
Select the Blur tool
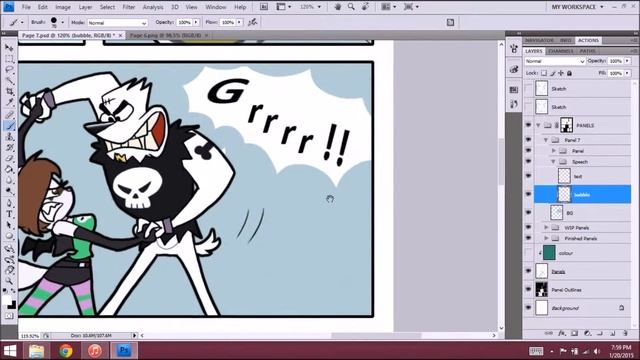[x=9, y=181]
